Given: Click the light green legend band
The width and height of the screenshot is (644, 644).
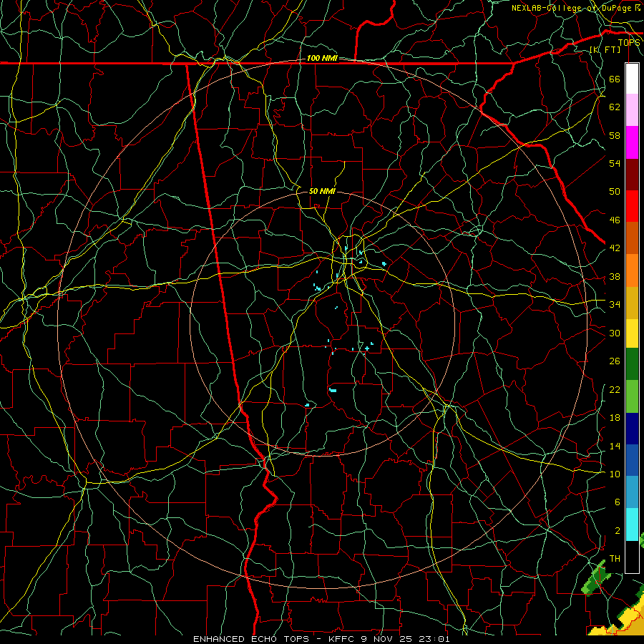Looking at the screenshot, I should 632,396.
